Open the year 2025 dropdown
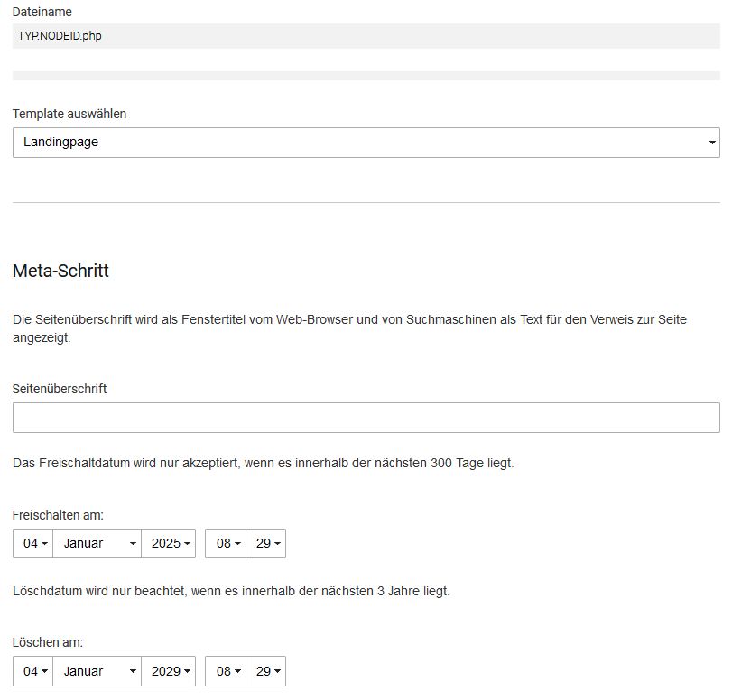732x700 pixels. tap(168, 543)
